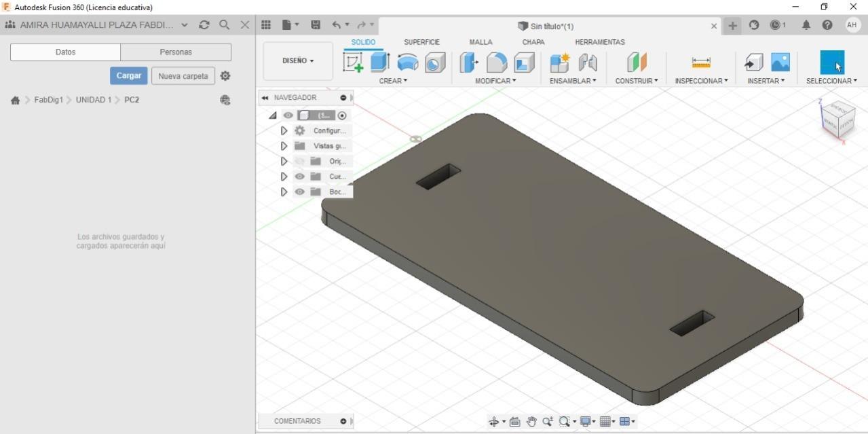
Task: Switch to the CHAPA tab
Action: click(533, 42)
